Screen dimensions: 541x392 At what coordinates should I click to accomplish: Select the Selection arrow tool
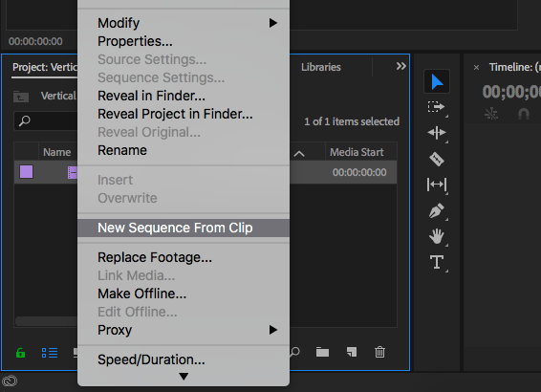point(437,82)
